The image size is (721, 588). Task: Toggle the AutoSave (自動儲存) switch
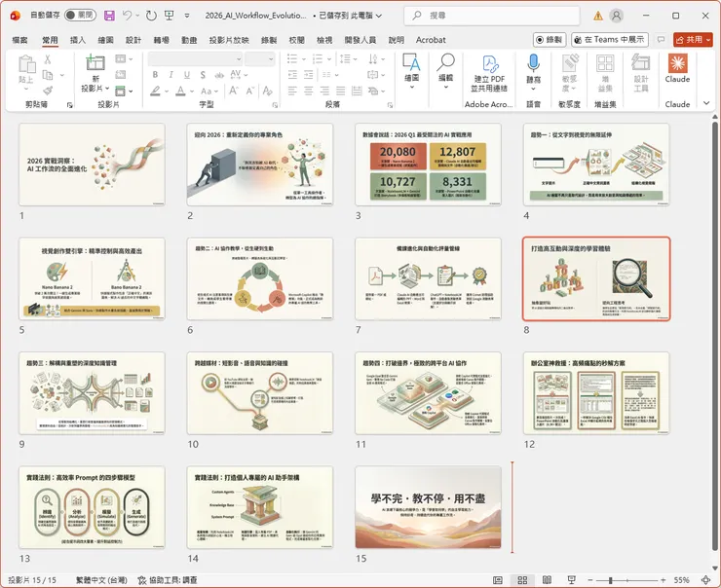[79, 16]
